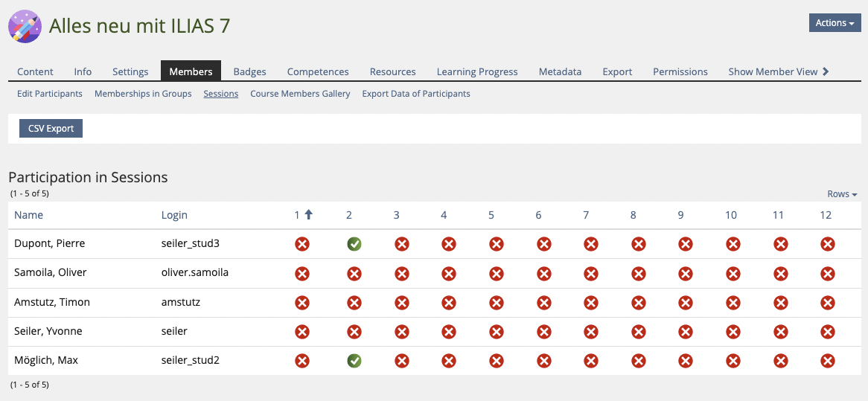Image resolution: width=868 pixels, height=401 pixels.
Task: Click session 1 red cross for Samoila, Oliver
Action: (x=302, y=273)
